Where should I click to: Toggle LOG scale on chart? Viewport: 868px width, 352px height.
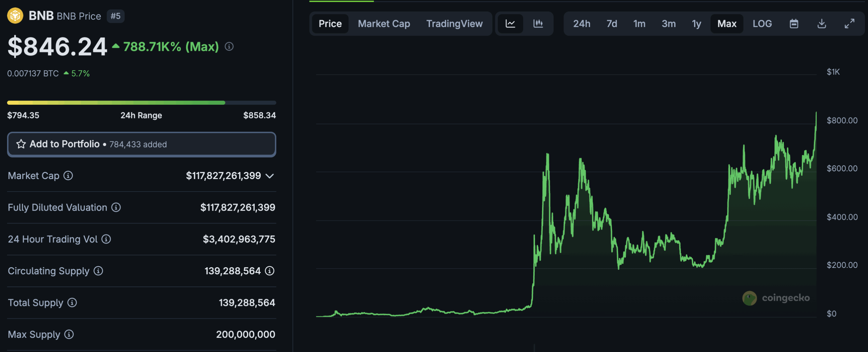[762, 24]
